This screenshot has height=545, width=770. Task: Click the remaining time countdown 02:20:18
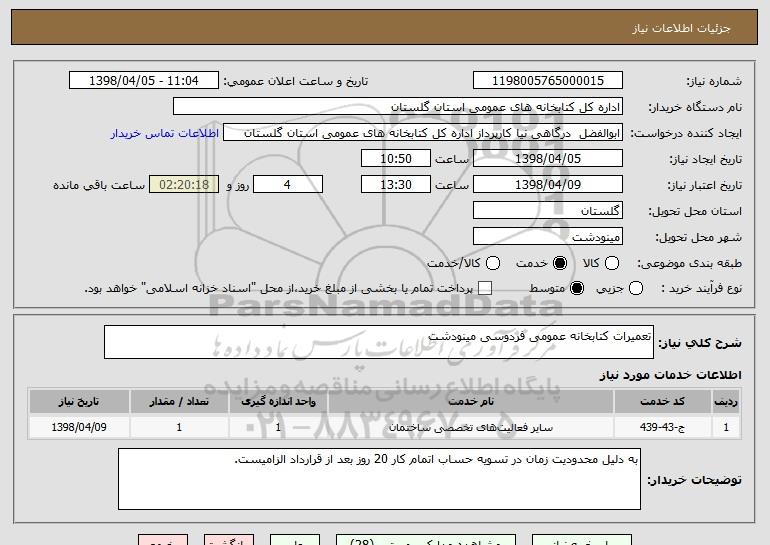coord(183,185)
